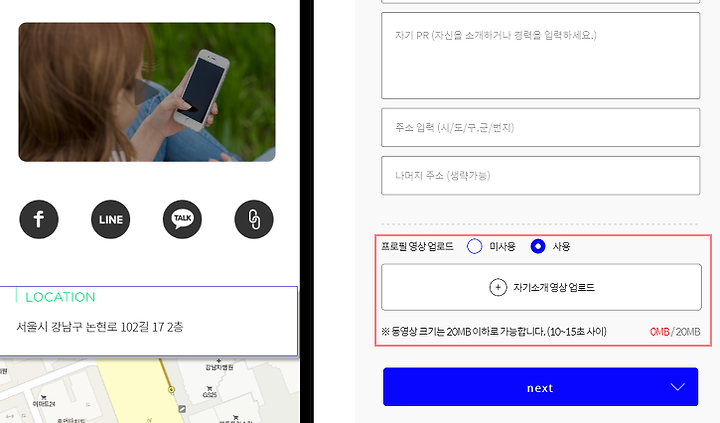Select the 사용 radio option
This screenshot has width=720, height=423.
click(538, 246)
